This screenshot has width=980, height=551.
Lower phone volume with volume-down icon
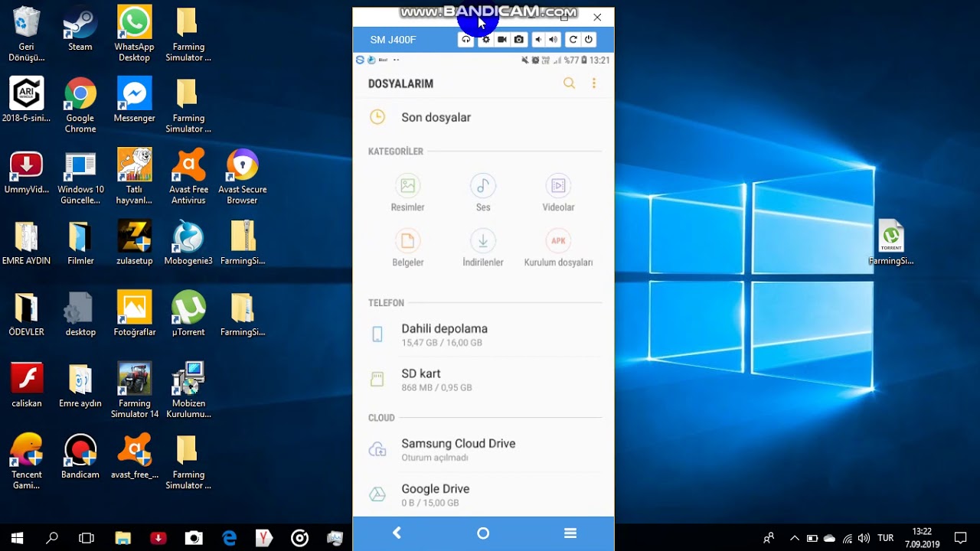[537, 40]
